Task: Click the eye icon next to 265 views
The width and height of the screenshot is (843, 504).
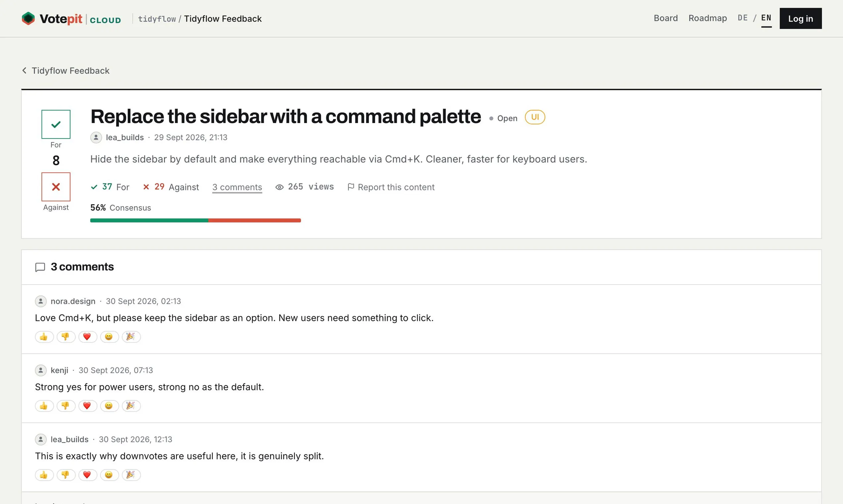Action: coord(279,187)
